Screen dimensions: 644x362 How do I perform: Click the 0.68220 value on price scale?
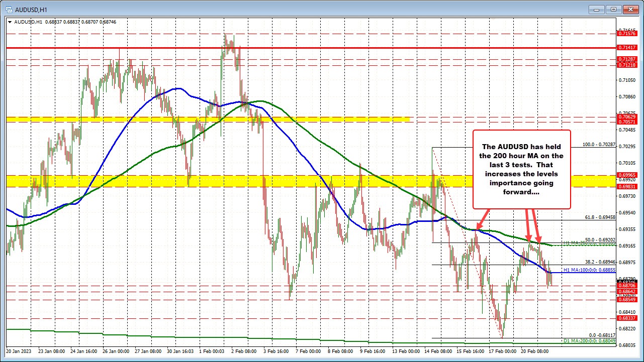628,329
